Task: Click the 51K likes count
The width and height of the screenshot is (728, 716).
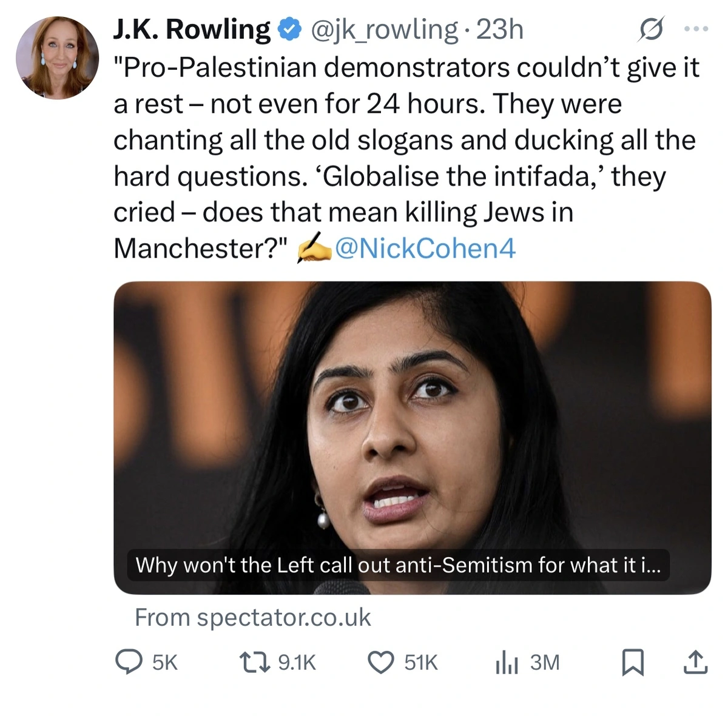Action: tap(420, 662)
